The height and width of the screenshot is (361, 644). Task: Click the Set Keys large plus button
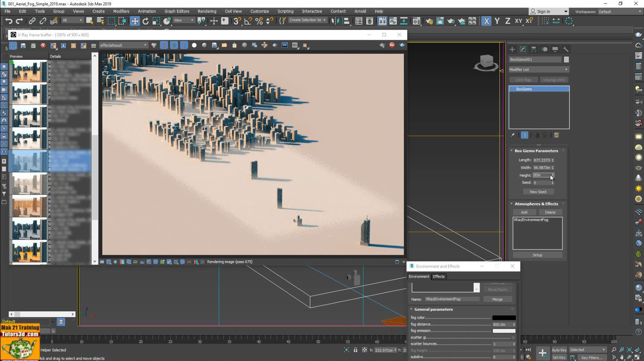point(542,353)
